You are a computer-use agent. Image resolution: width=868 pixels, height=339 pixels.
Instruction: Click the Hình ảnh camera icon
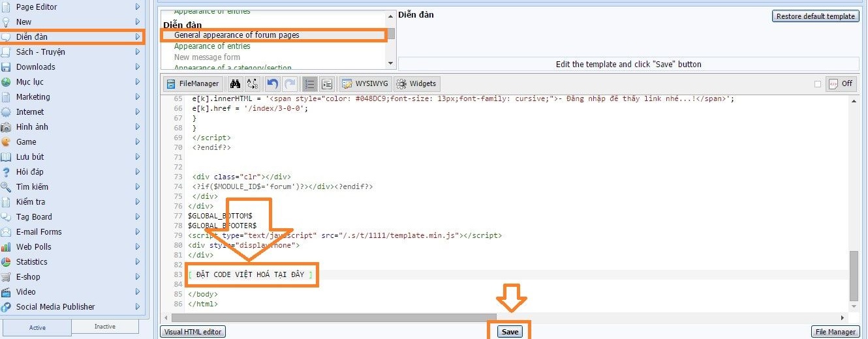point(6,126)
